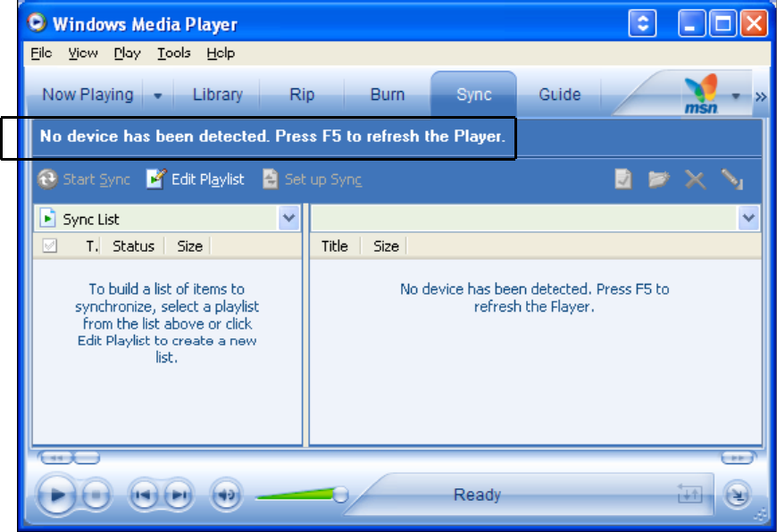
Task: Switch to the Burn tab
Action: [388, 94]
